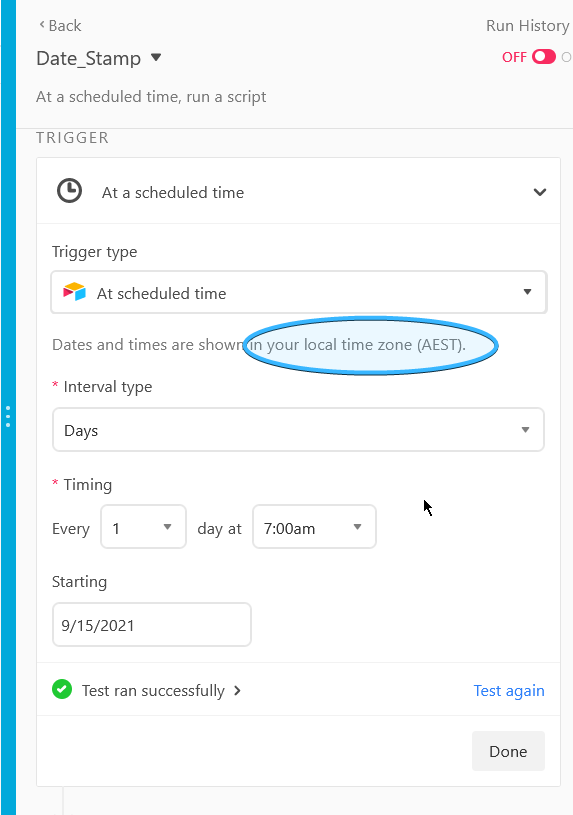Screen dimensions: 573x815
Task: Click the Starting date field 9/15/2021
Action: point(152,625)
